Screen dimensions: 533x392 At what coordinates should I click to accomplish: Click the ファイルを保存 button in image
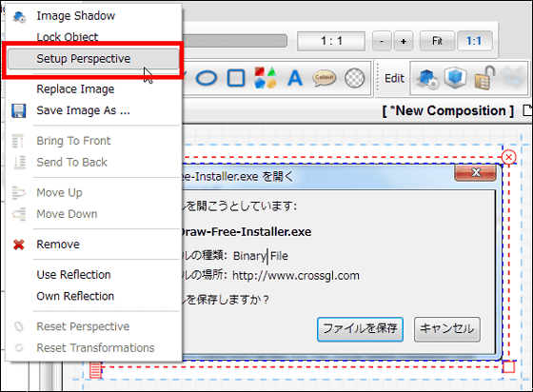[x=360, y=329]
